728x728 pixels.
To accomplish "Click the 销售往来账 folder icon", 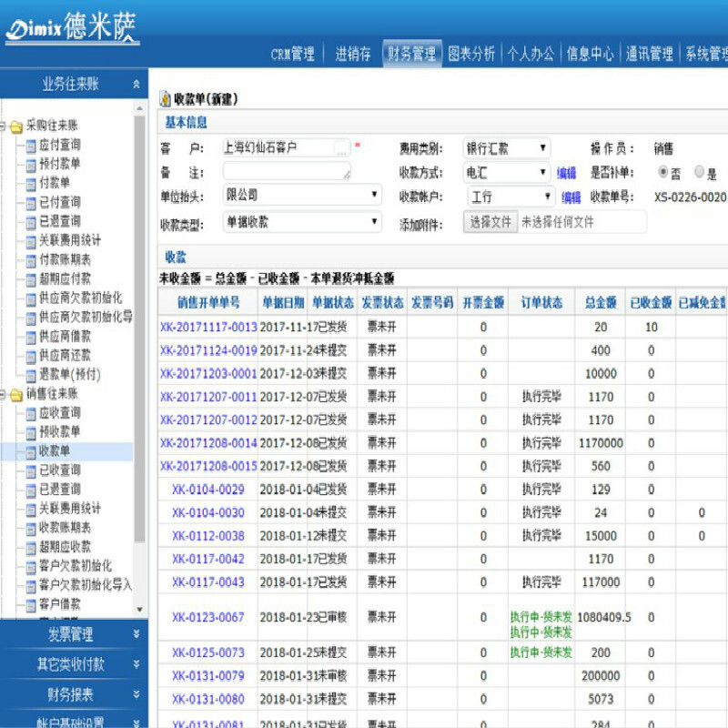I will [x=15, y=394].
